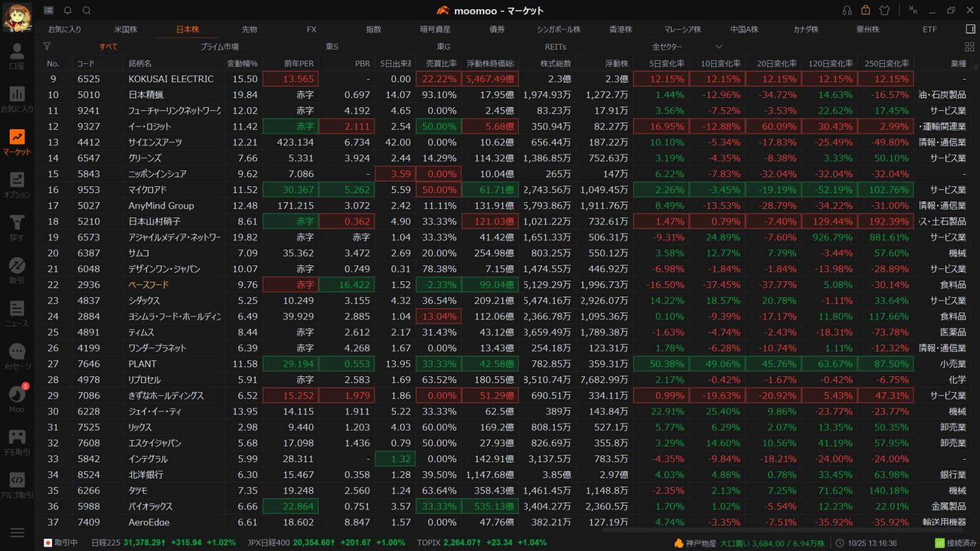Viewport: 980px width, 551px height.
Task: Select the すべて filter
Action: tap(108, 47)
